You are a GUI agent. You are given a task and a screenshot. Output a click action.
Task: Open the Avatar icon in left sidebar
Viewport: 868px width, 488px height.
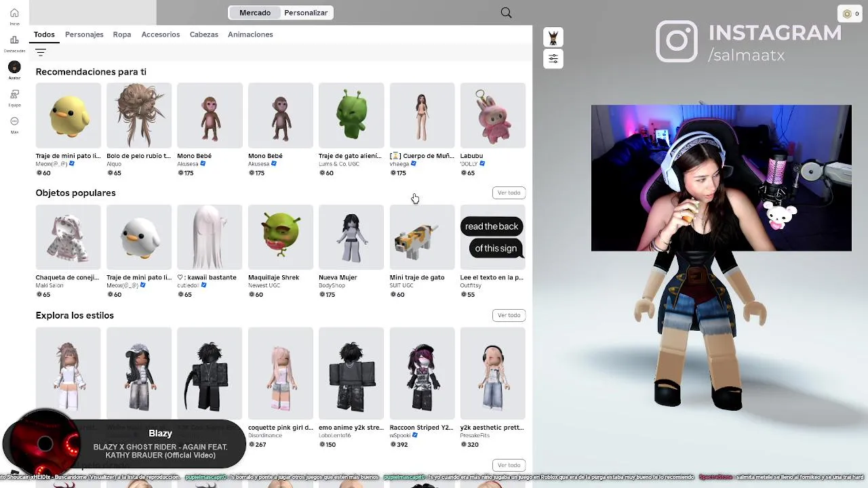[x=14, y=66]
